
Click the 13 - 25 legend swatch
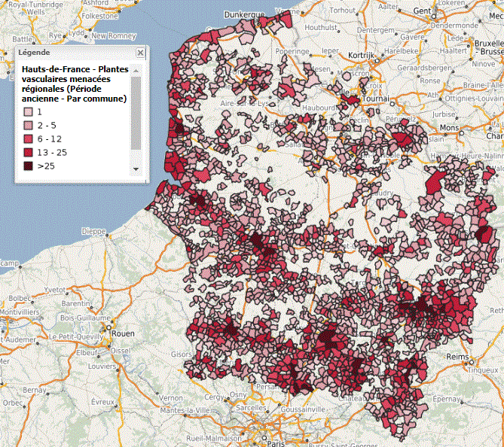coord(28,153)
